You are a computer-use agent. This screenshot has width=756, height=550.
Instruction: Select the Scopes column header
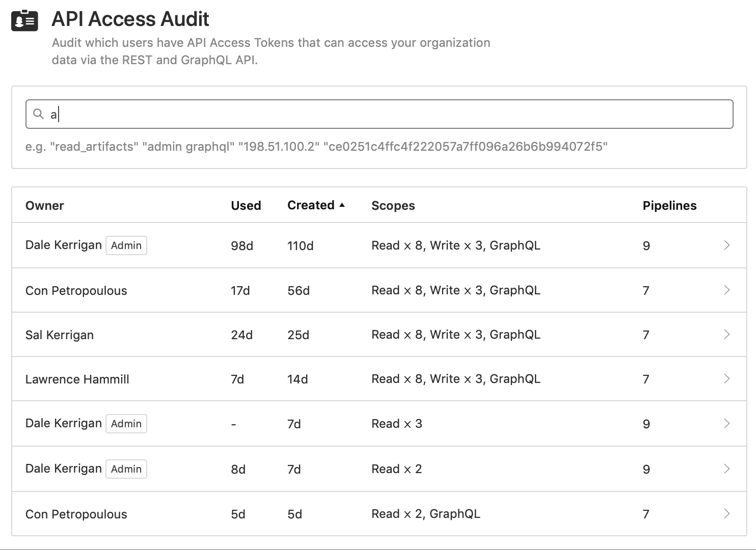(393, 205)
